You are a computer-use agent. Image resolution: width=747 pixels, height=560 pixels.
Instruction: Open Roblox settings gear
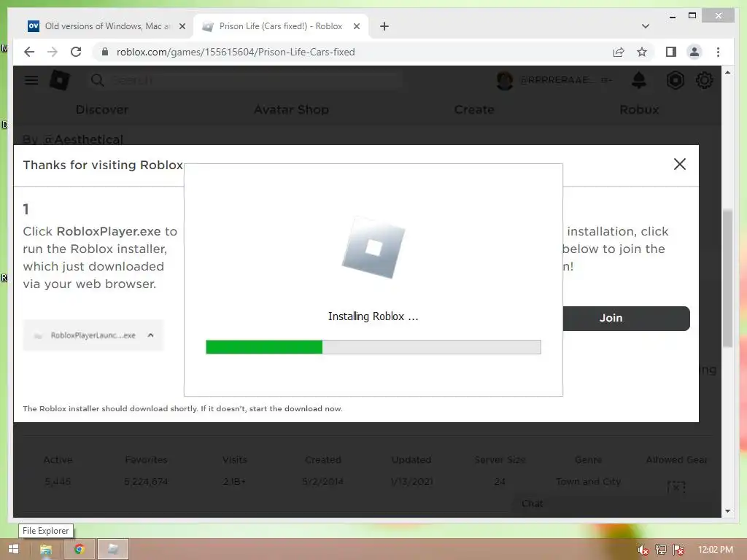[704, 80]
